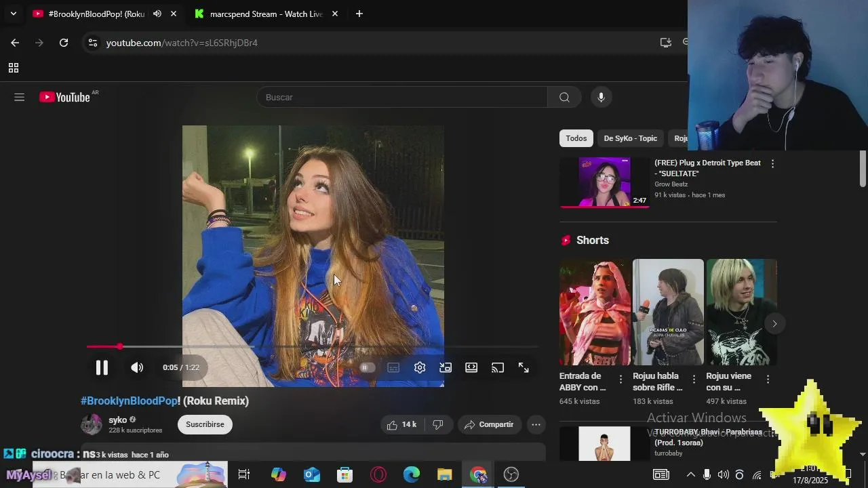The height and width of the screenshot is (488, 868).
Task: Mute the video player volume
Action: tap(137, 367)
